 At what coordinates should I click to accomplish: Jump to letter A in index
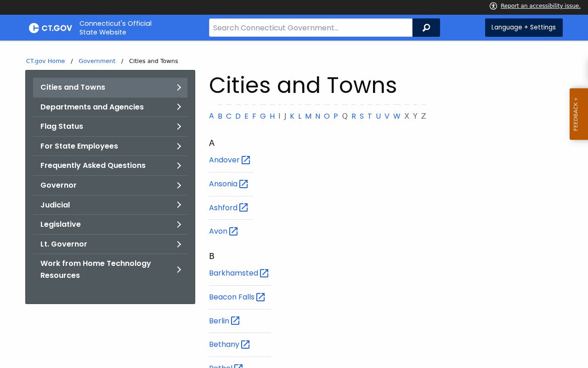[x=211, y=116]
